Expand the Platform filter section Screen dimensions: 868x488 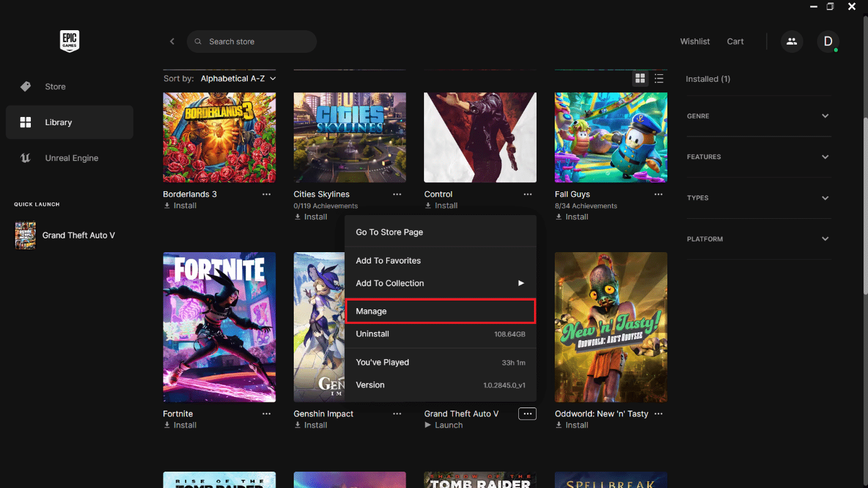(x=759, y=239)
